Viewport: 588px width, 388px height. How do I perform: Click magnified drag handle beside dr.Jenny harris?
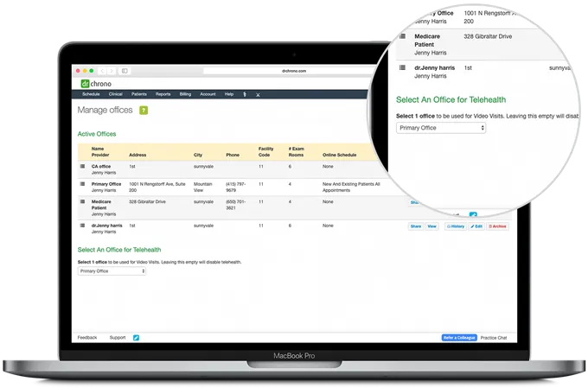point(402,67)
